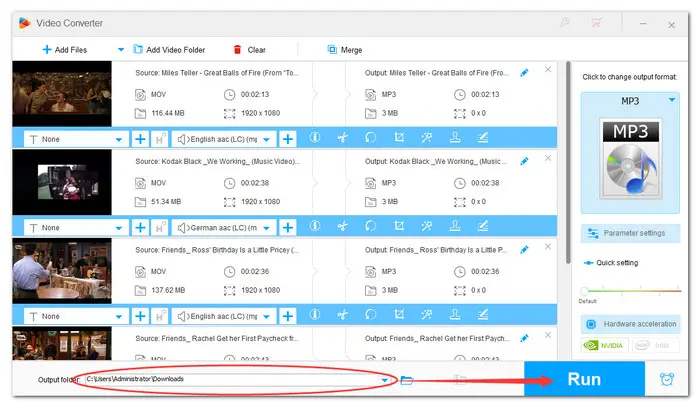700x407 pixels.
Task: Open Parameter settings
Action: click(x=630, y=233)
